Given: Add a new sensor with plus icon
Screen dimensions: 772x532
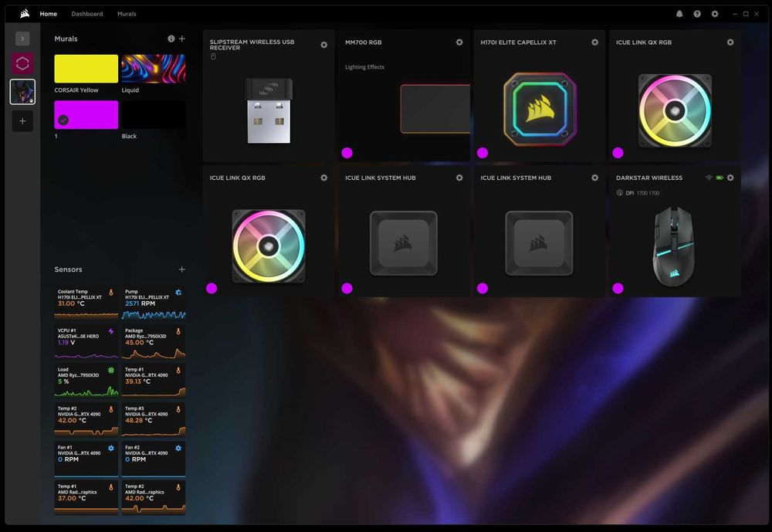Looking at the screenshot, I should point(181,269).
